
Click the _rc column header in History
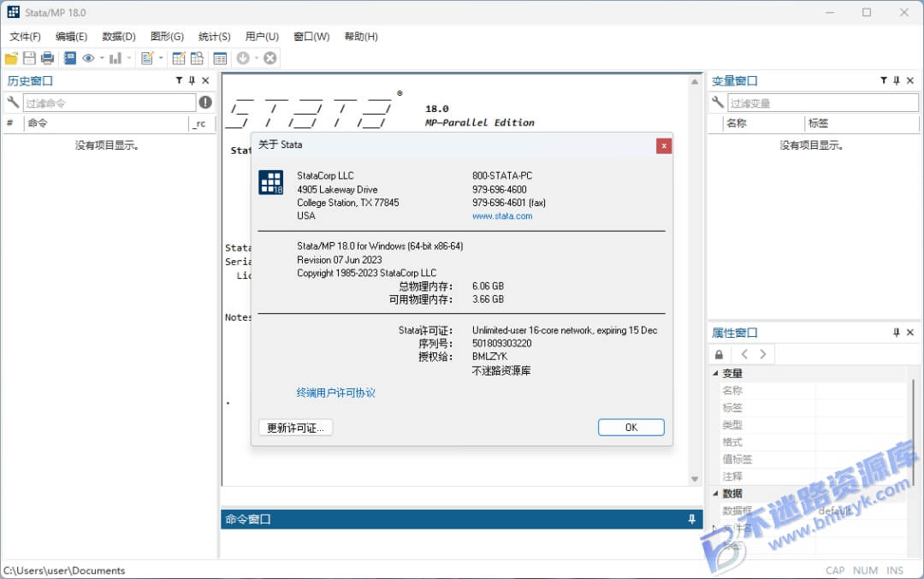[x=201, y=123]
